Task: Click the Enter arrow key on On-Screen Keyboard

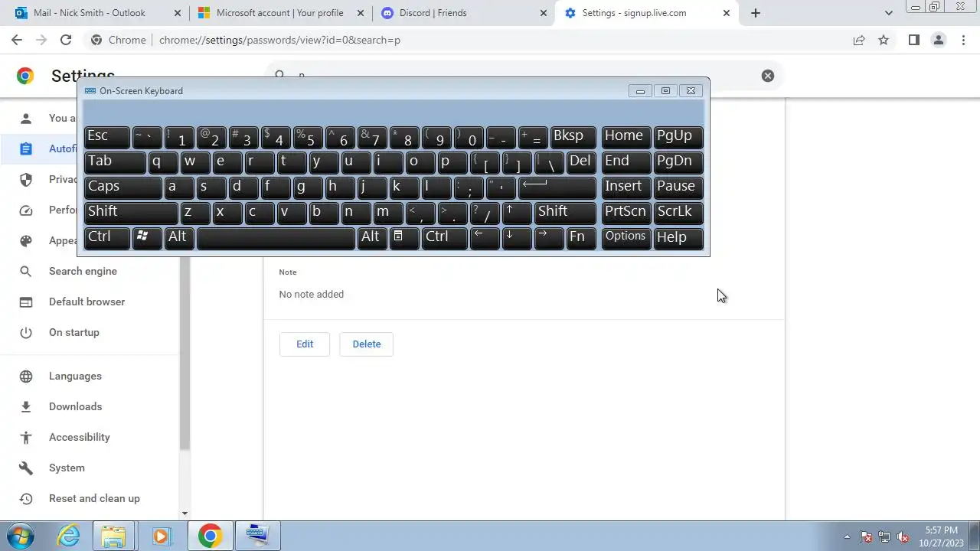Action: [x=557, y=187]
